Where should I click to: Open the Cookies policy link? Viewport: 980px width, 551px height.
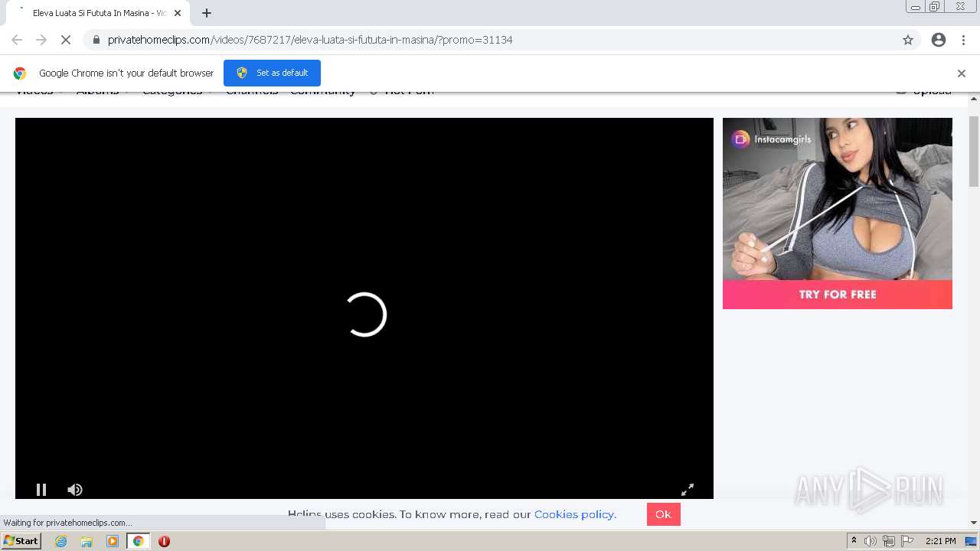[x=575, y=514]
